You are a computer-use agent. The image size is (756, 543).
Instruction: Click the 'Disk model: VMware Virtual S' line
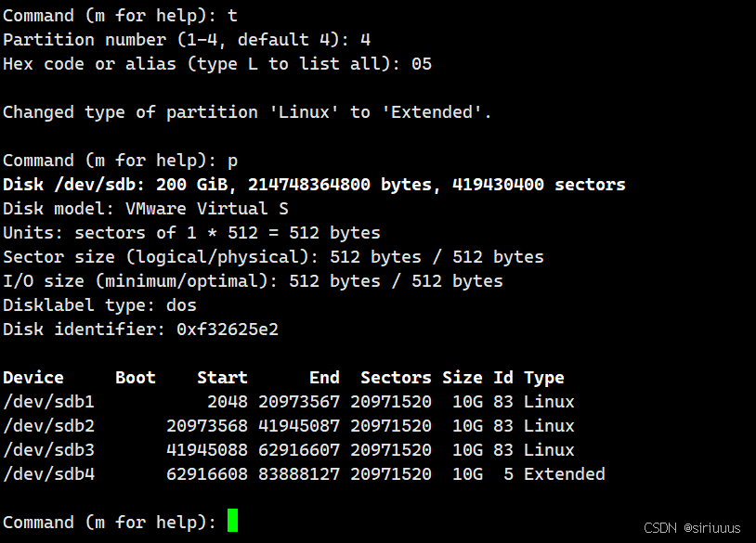146,209
